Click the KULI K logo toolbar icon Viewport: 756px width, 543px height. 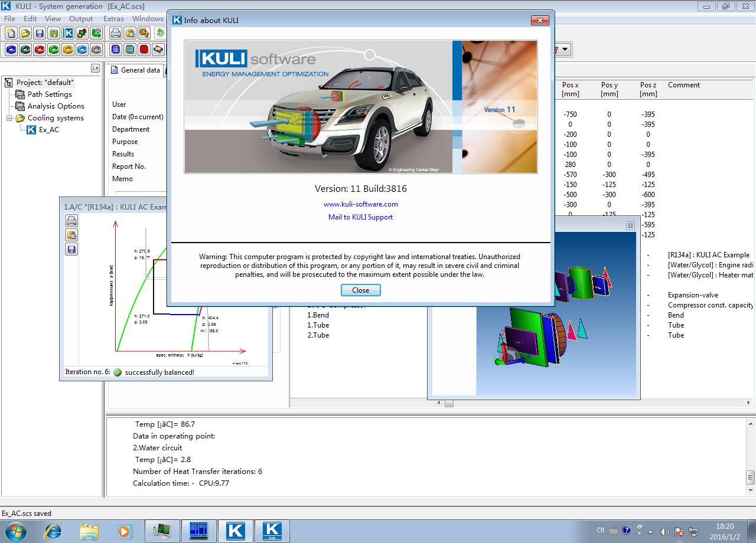point(68,33)
